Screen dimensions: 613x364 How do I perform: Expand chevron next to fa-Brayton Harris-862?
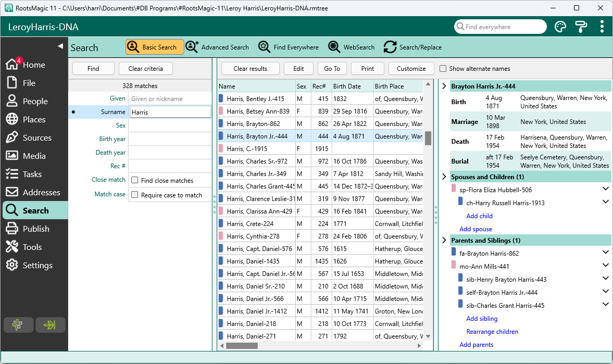point(606,252)
